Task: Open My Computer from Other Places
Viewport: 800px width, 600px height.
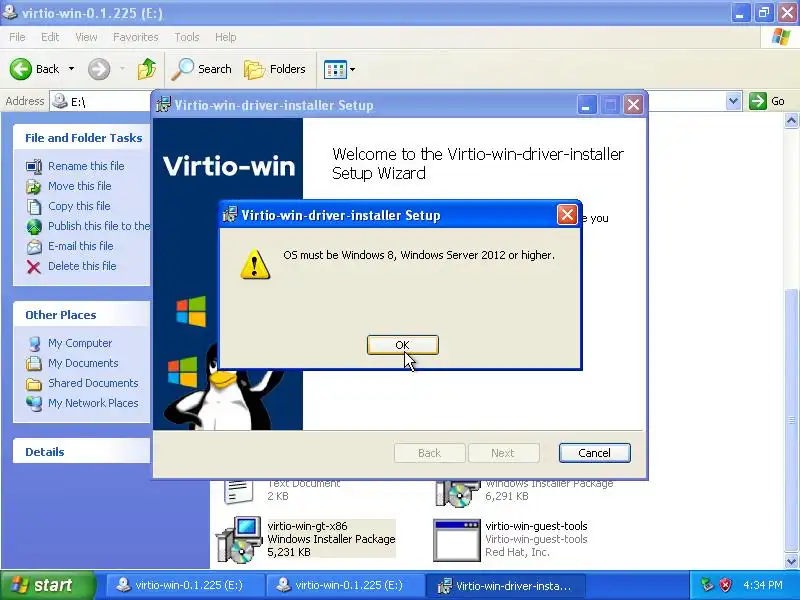Action: coord(80,343)
